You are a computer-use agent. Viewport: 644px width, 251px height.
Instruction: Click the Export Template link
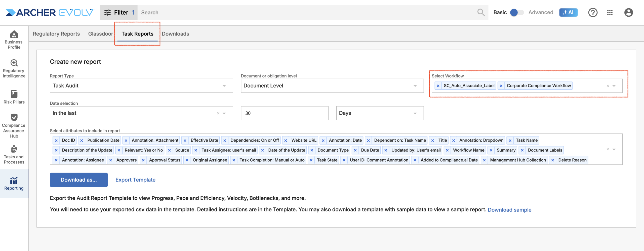135,180
